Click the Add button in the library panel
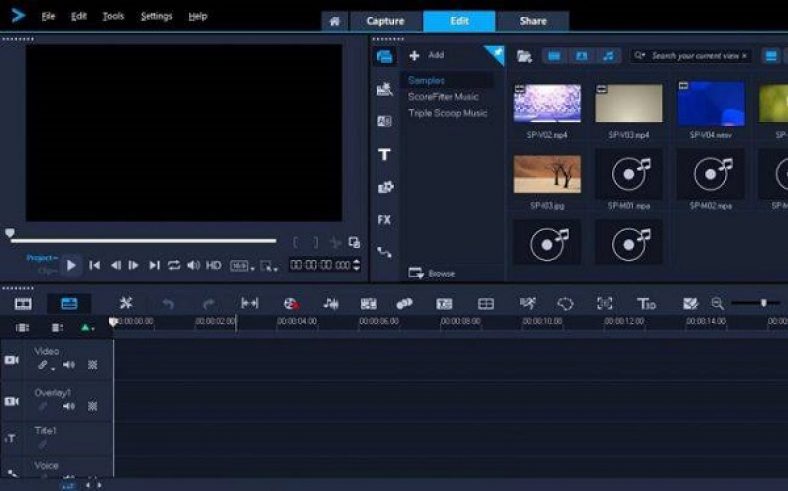Image resolution: width=788 pixels, height=491 pixels. coord(427,55)
